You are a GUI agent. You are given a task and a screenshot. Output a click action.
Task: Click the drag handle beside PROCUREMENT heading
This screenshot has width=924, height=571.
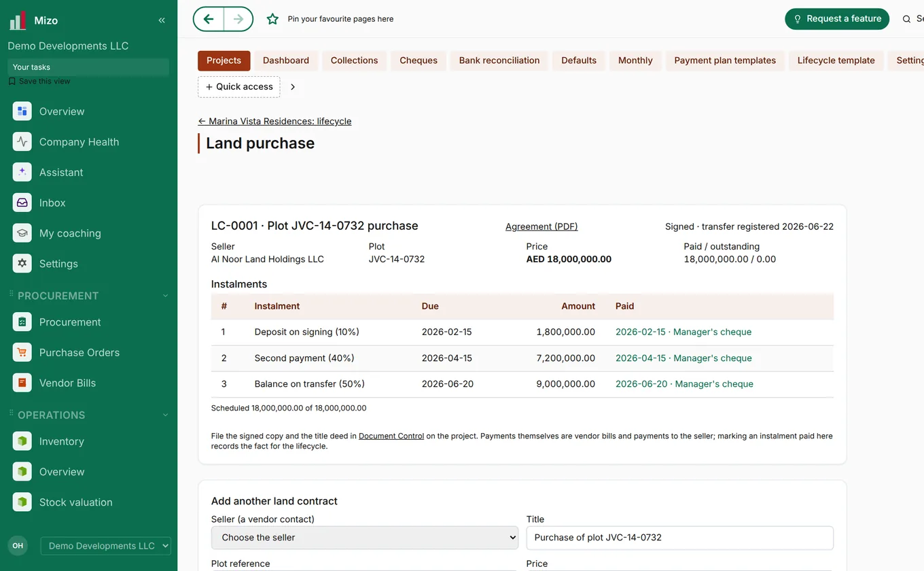11,295
